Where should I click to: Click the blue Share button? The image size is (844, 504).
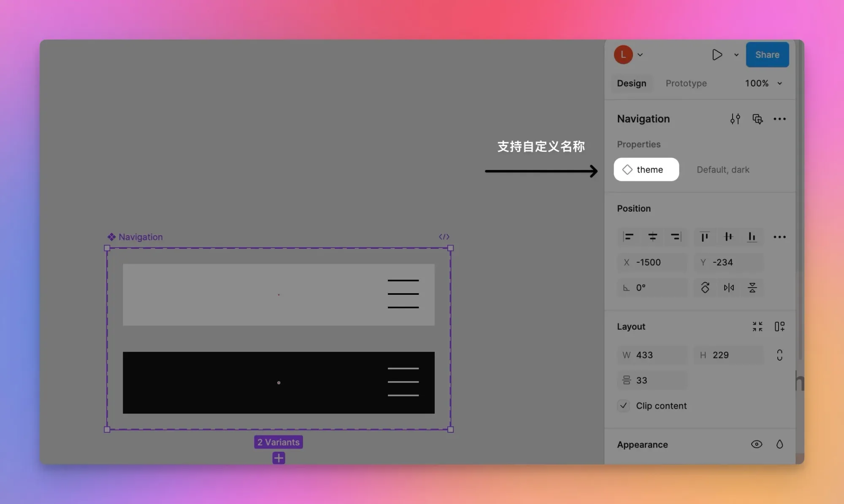[767, 55]
